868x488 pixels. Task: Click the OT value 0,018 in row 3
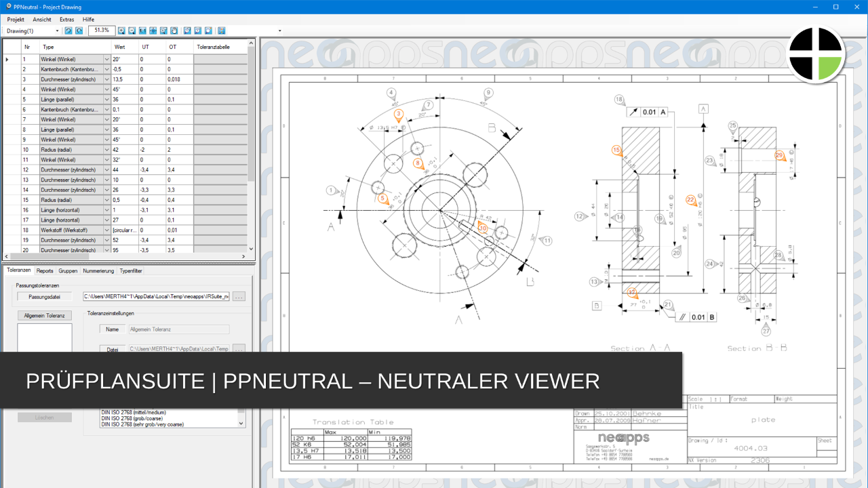tap(180, 79)
